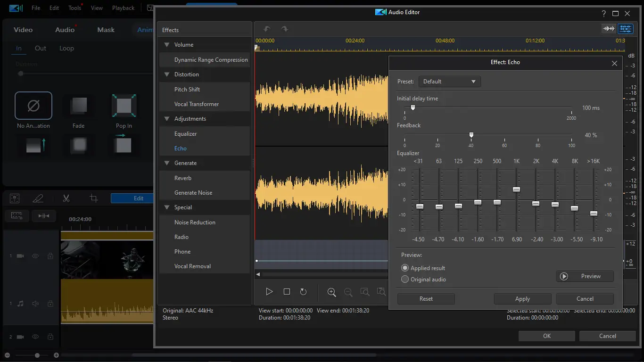Image resolution: width=644 pixels, height=362 pixels.
Task: Click the Apply button in Echo dialog
Action: (x=522, y=299)
